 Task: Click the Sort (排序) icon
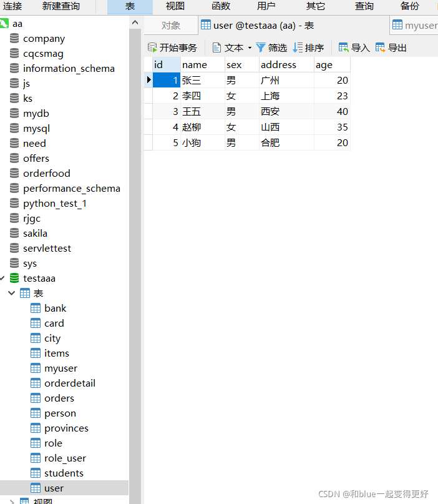[298, 47]
